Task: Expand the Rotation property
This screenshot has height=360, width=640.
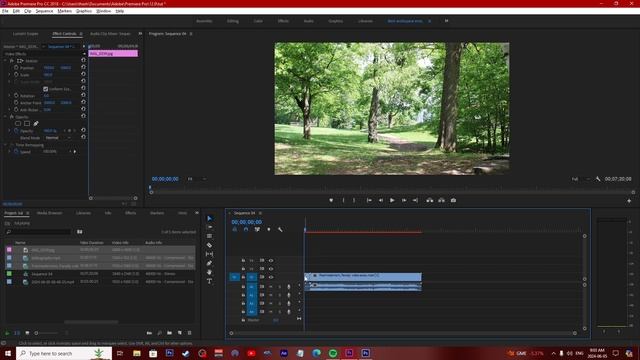Action: tap(9, 96)
